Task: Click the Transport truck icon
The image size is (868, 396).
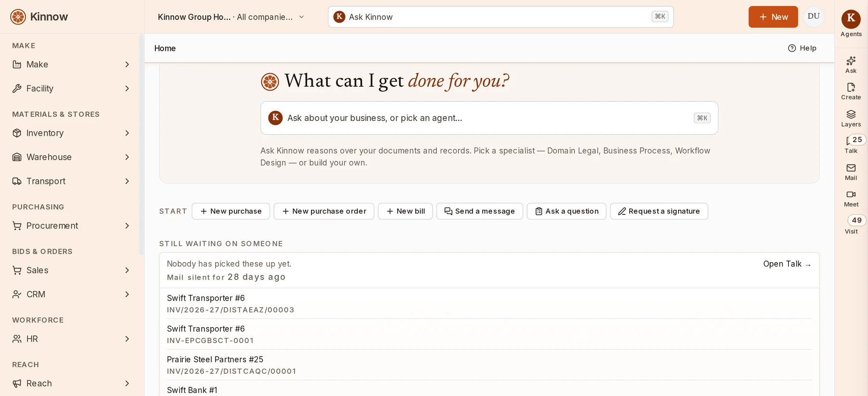Action: coord(17,181)
